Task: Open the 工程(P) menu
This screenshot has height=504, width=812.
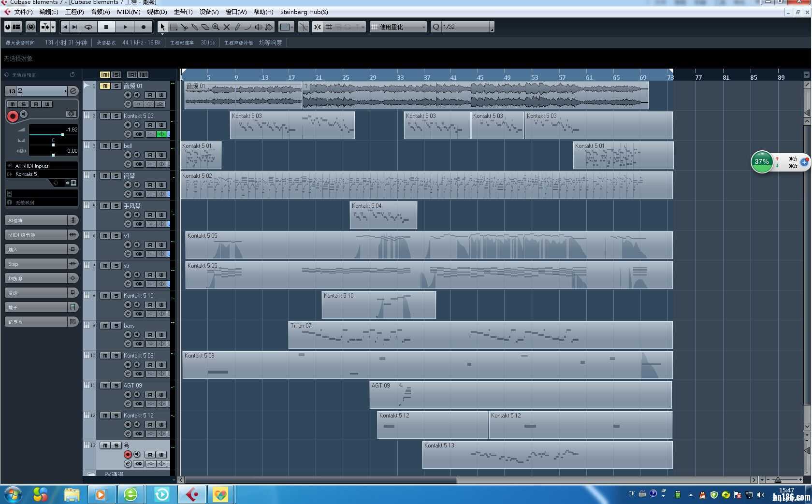Action: pos(74,12)
